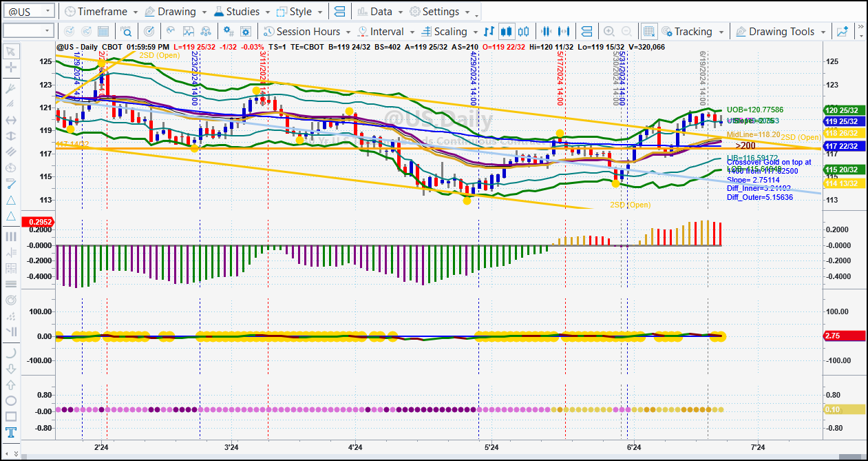This screenshot has height=461, width=868.
Task: Select the parallel lines channel tool
Action: point(11,152)
